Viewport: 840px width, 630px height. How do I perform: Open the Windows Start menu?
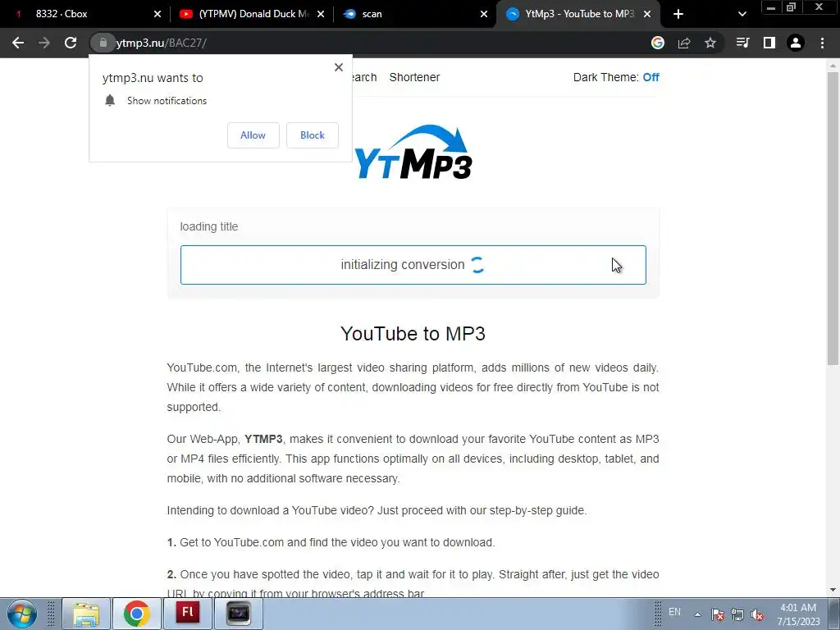tap(21, 614)
